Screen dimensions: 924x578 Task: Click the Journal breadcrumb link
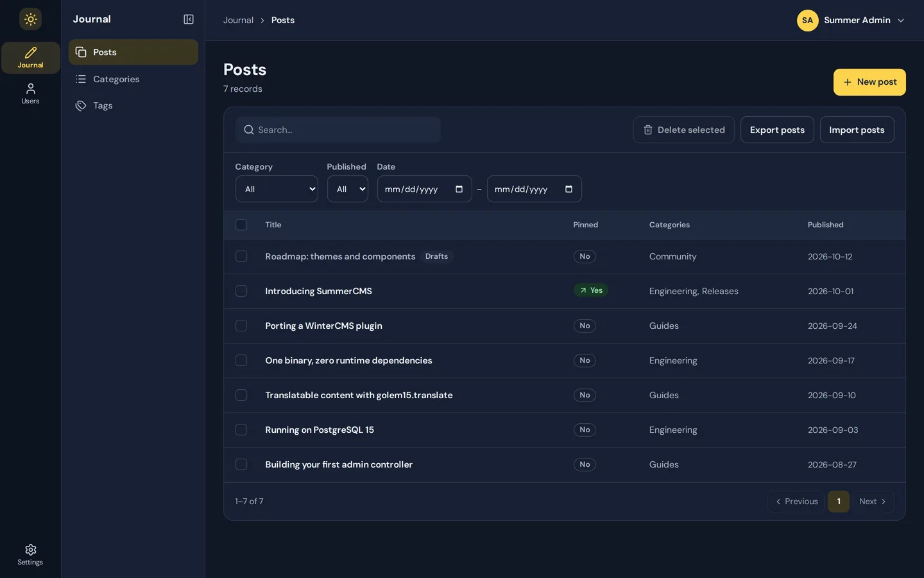pyautogui.click(x=238, y=20)
